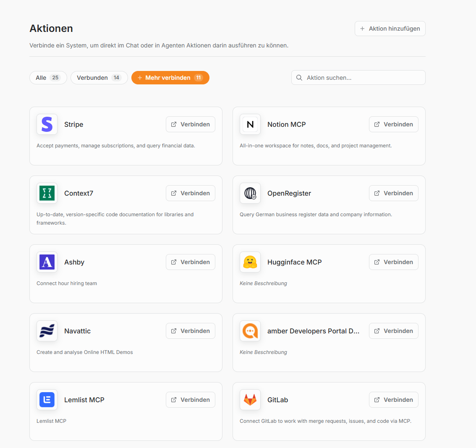The image size is (476, 448).
Task: Select the Alle filter tab
Action: pyautogui.click(x=48, y=78)
